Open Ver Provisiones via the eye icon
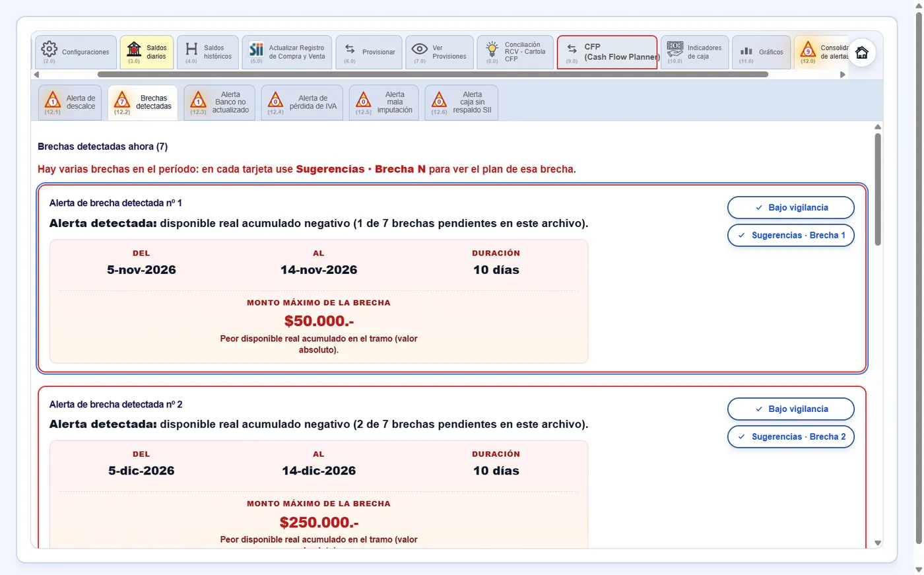Screen dimensions: 924x575 pyautogui.click(x=420, y=49)
